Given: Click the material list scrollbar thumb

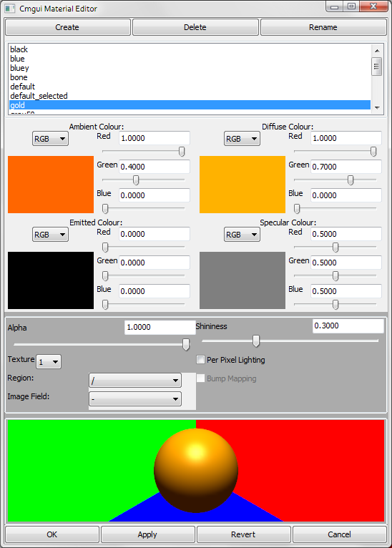Looking at the screenshot, I should click(x=377, y=67).
